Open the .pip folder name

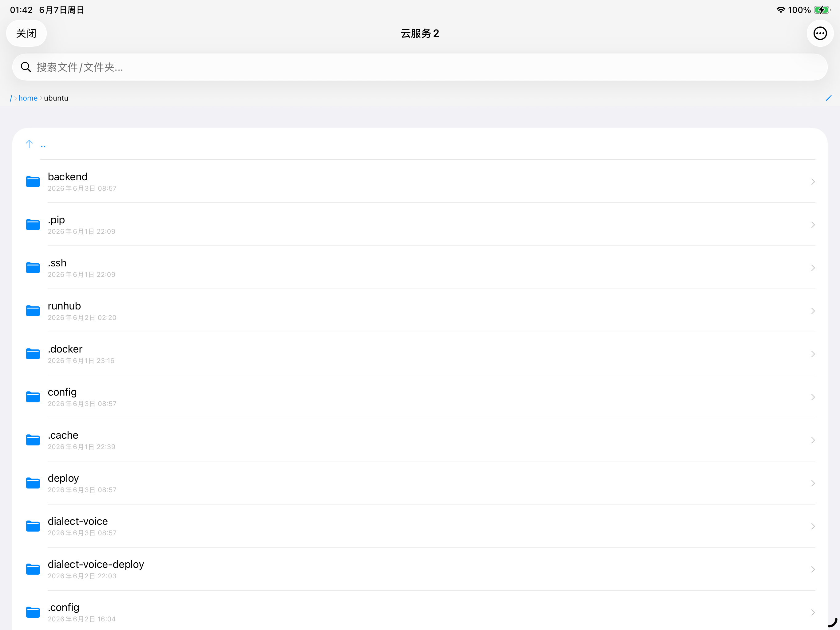(56, 220)
